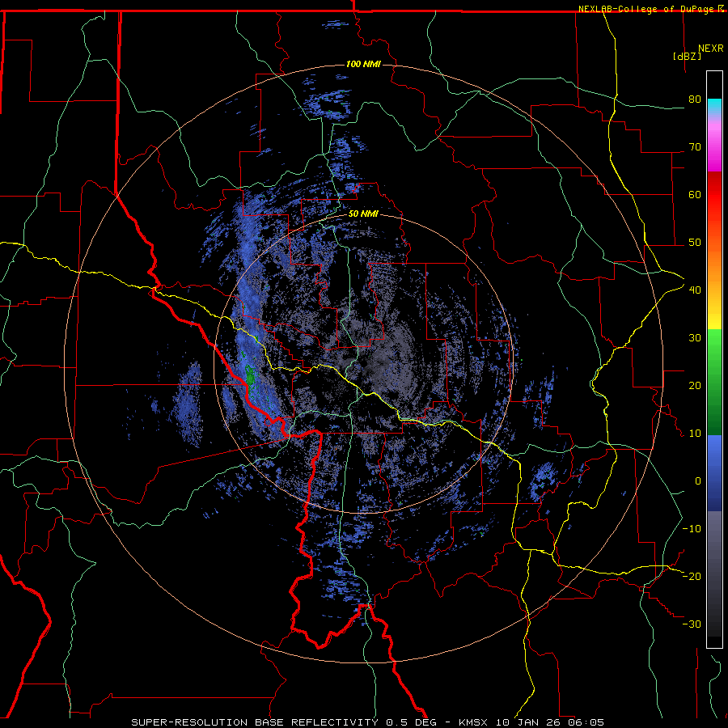Click the -10 value on the dBZ scale
The height and width of the screenshot is (728, 728).
[x=692, y=528]
